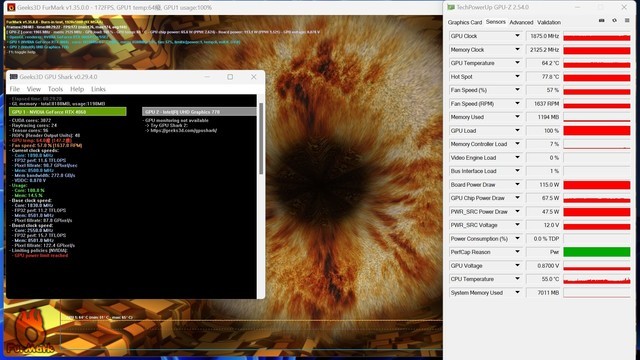Open the Memory Controller Load dropdown

(x=517, y=144)
